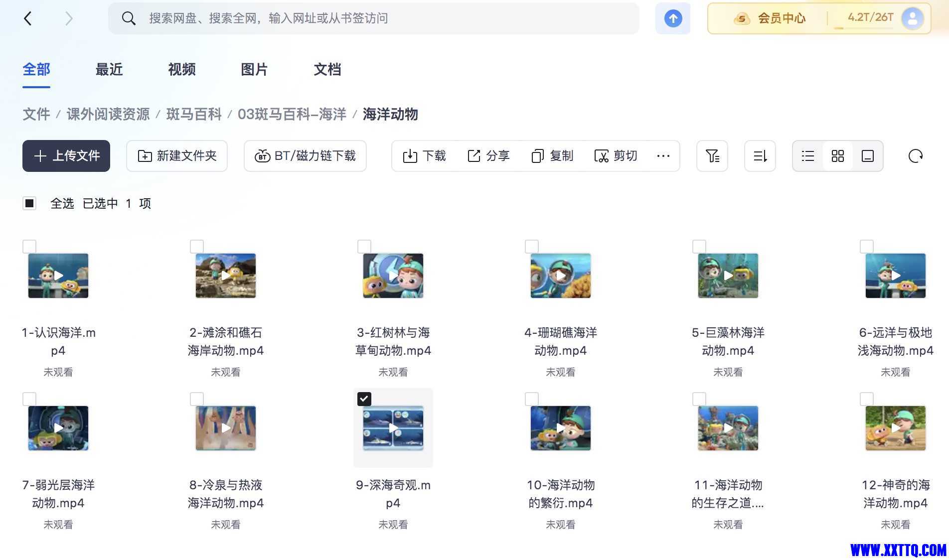Share the selected file
949x560 pixels.
pos(488,156)
